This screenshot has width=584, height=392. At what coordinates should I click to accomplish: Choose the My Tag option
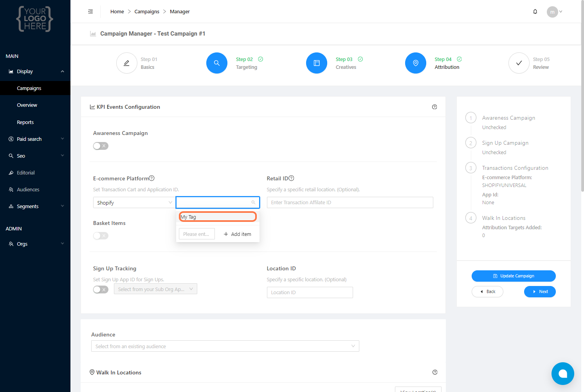click(218, 217)
